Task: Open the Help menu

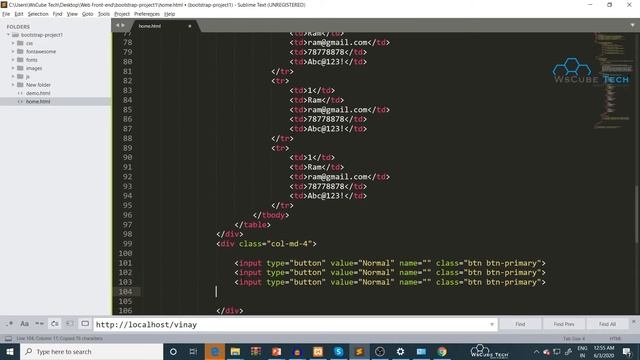Action: [169, 14]
